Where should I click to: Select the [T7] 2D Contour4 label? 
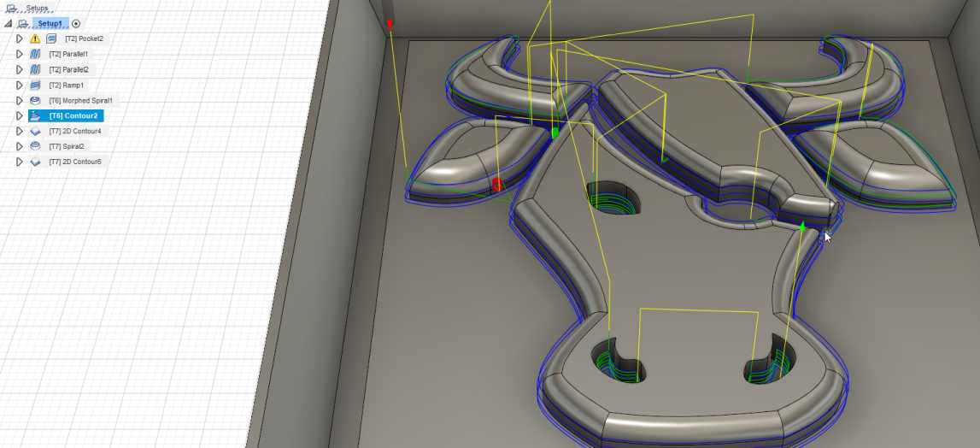click(x=75, y=132)
